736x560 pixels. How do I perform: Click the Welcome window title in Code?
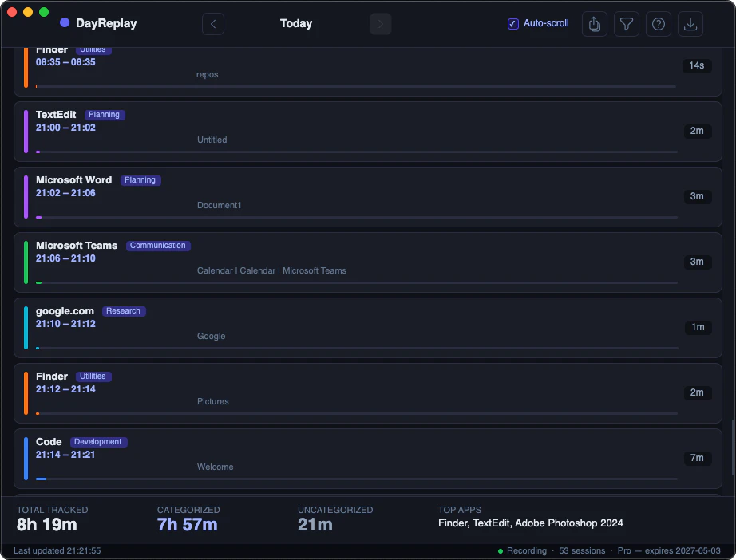216,467
